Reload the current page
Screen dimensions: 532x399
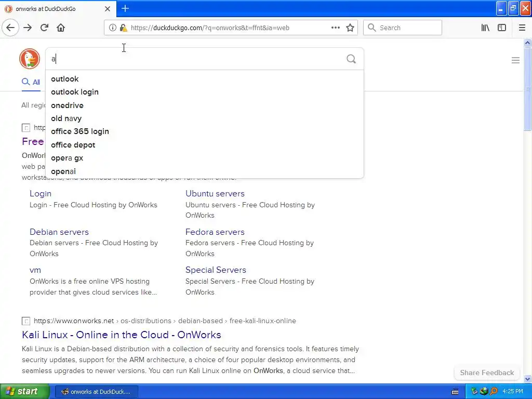point(45,28)
